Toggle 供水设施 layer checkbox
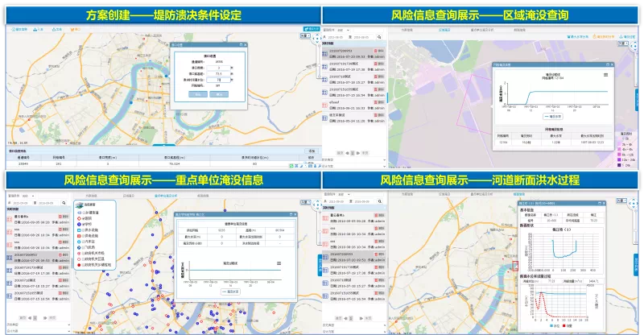644x335 pixels. pos(85,230)
